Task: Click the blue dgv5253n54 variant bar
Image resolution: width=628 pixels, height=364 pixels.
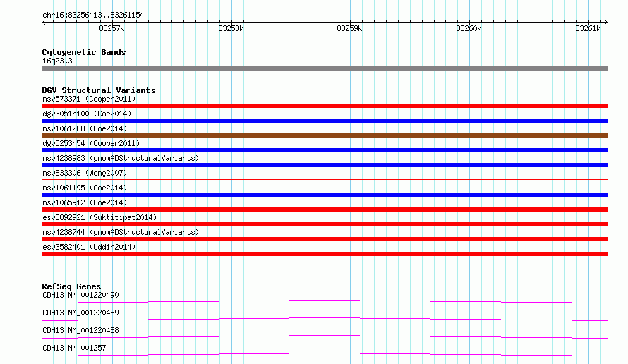Action: pos(325,150)
